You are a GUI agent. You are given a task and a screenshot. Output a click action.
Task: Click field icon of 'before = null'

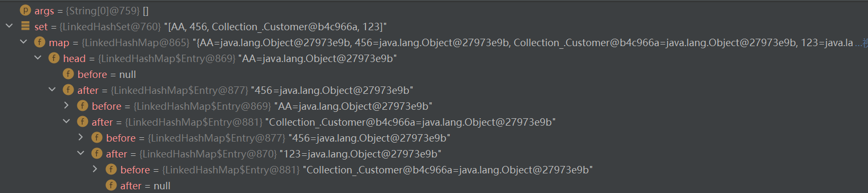pos(68,74)
